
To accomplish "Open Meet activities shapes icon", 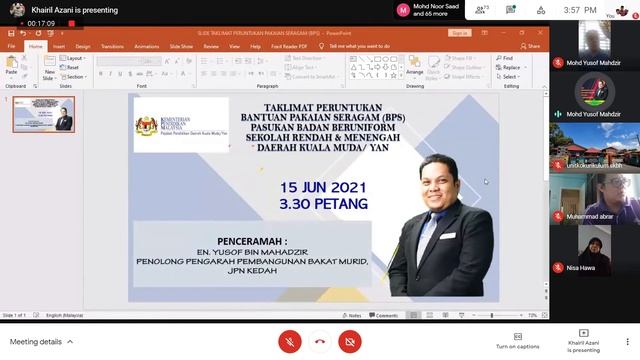I will 541,10.
